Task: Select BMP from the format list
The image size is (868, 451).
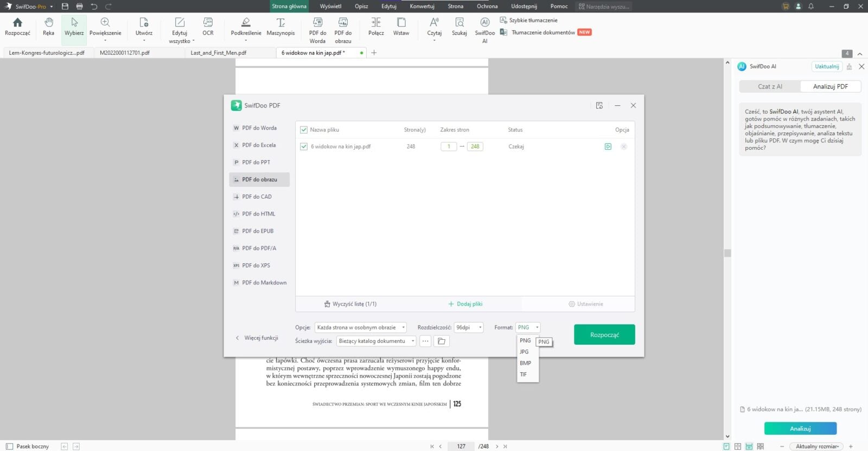Action: point(525,363)
